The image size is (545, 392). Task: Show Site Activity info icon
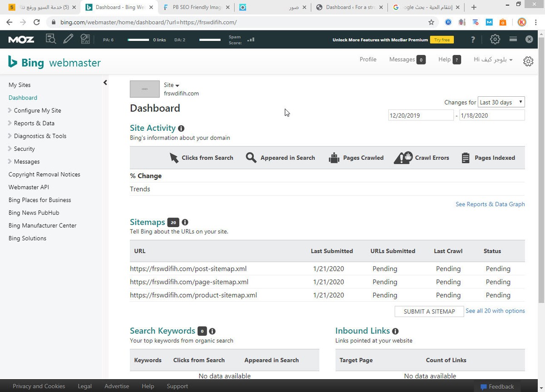tap(181, 129)
